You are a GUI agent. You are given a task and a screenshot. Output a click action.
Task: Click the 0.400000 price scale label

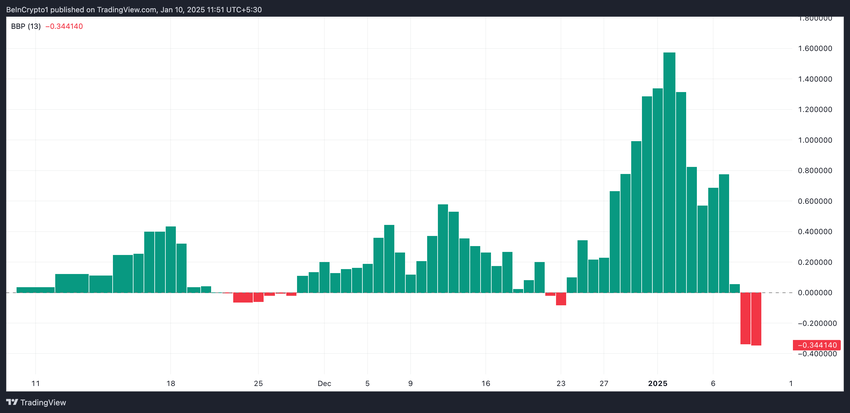click(x=818, y=232)
